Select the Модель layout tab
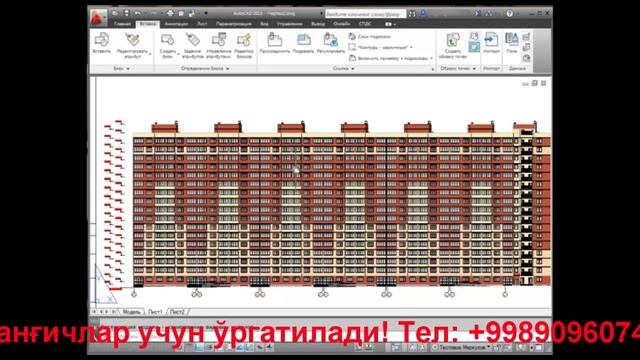 click(x=131, y=312)
